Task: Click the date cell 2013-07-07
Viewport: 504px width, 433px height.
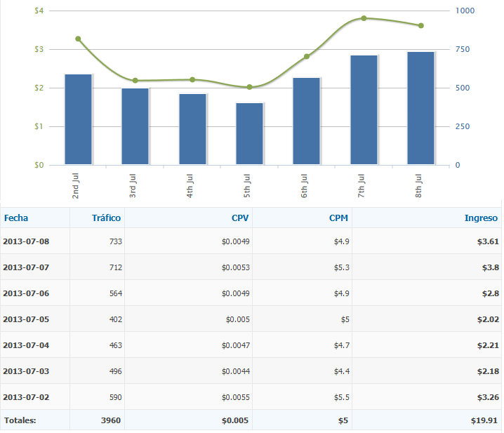Action: pos(26,267)
